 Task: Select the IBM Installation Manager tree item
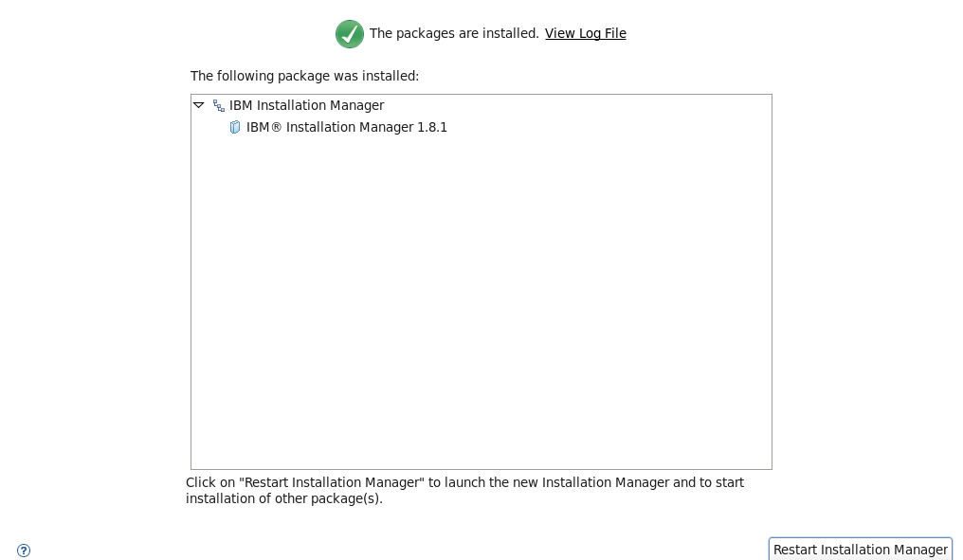coord(306,105)
